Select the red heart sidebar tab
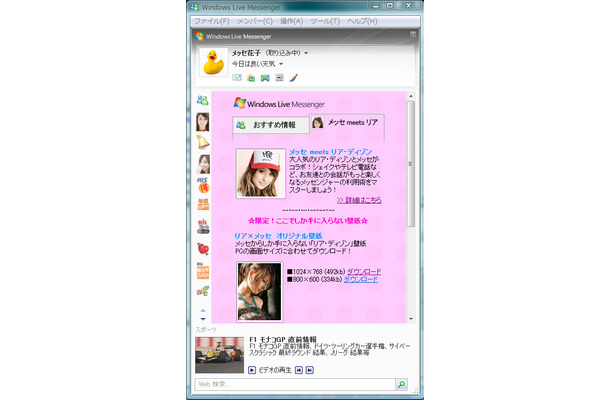 [203, 248]
